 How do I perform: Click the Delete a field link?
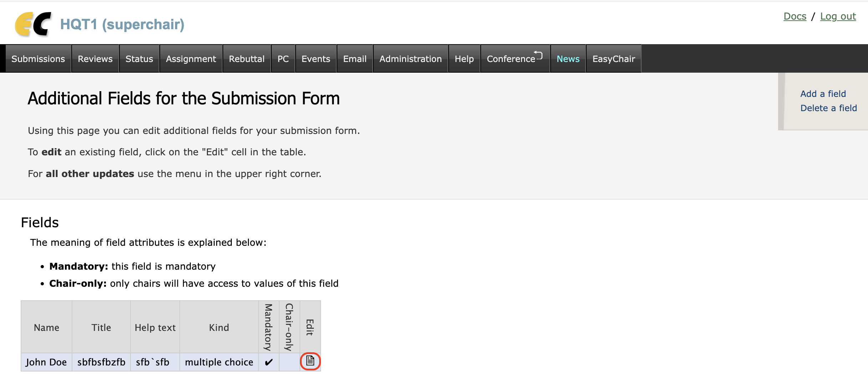[828, 108]
